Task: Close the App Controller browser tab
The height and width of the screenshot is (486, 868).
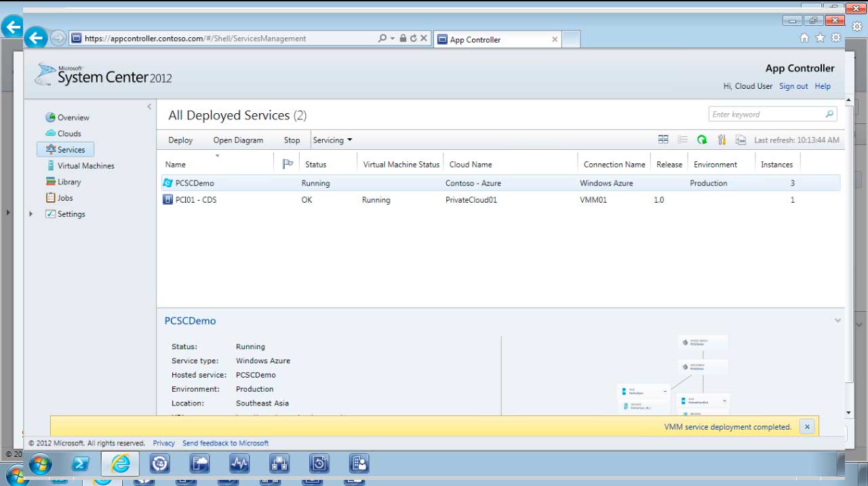Action: point(555,39)
